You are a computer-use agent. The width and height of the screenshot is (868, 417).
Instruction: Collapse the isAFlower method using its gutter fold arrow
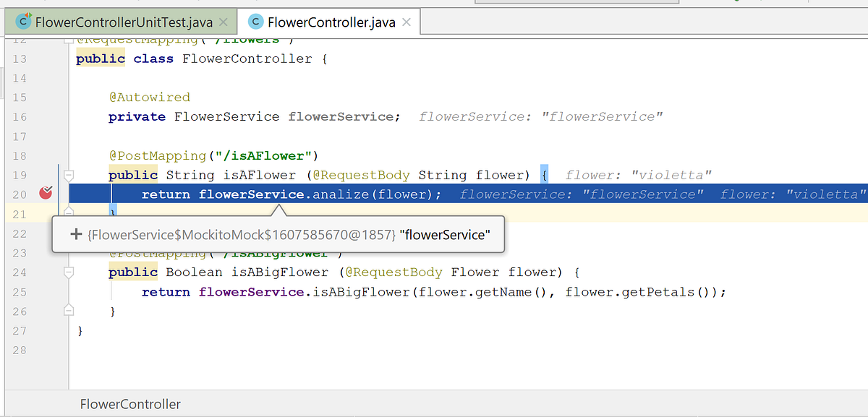(68, 173)
